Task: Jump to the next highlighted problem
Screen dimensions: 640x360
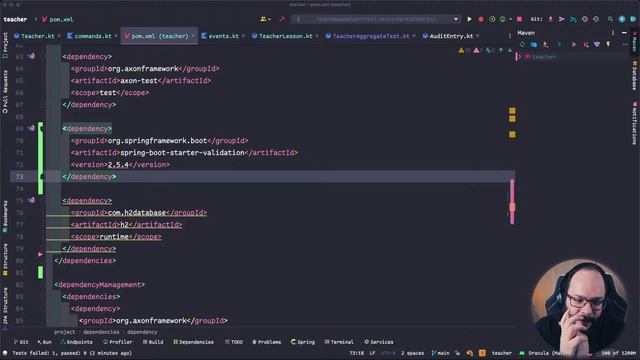Action: point(510,51)
